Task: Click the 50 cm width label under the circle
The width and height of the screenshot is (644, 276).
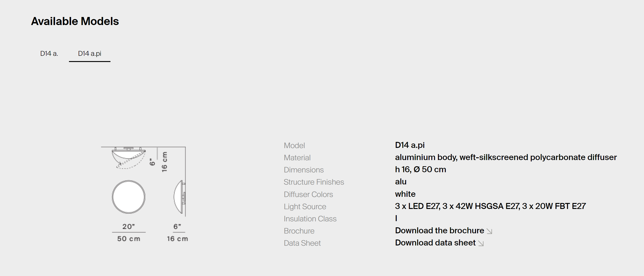Action: [x=129, y=239]
